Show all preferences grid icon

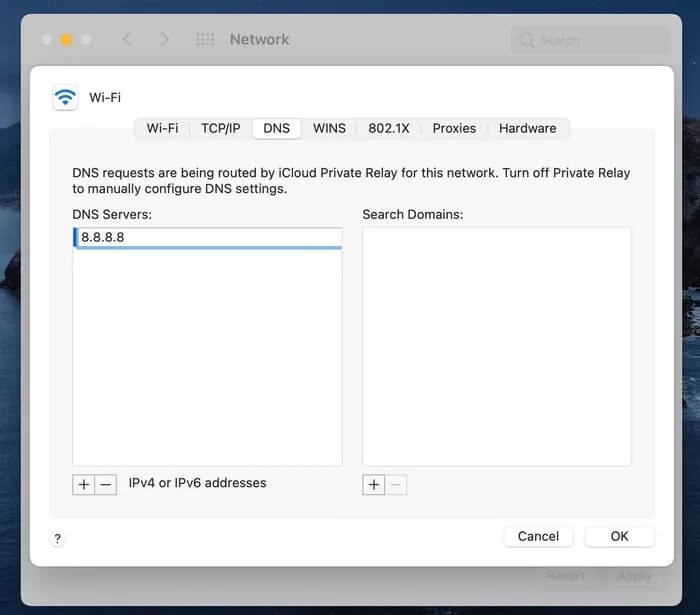tap(205, 39)
